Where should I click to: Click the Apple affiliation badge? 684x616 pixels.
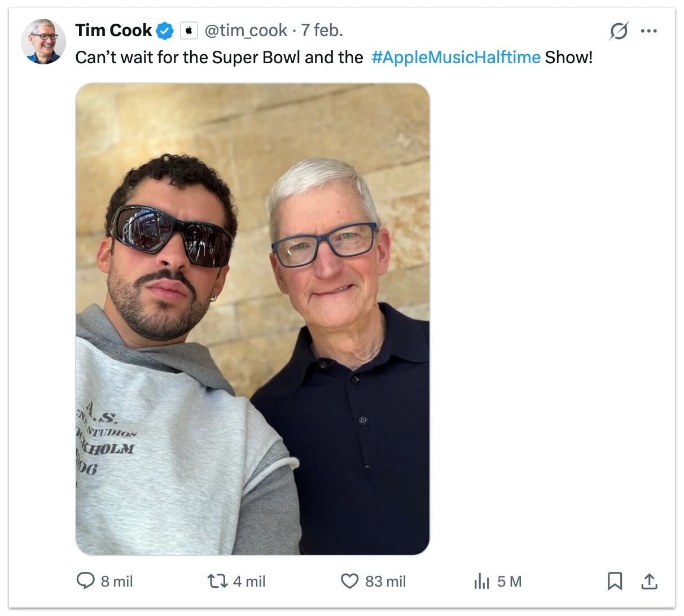coord(189,30)
